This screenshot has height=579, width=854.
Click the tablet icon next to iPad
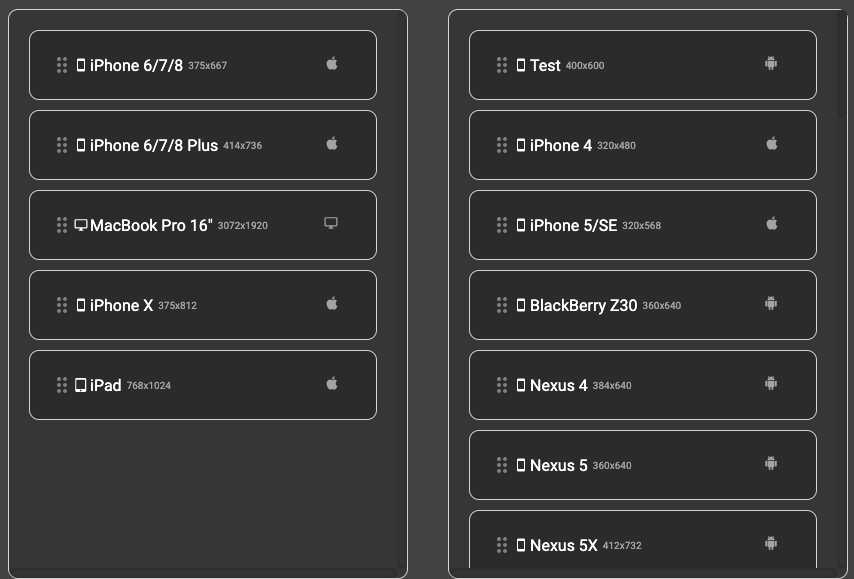tap(80, 385)
